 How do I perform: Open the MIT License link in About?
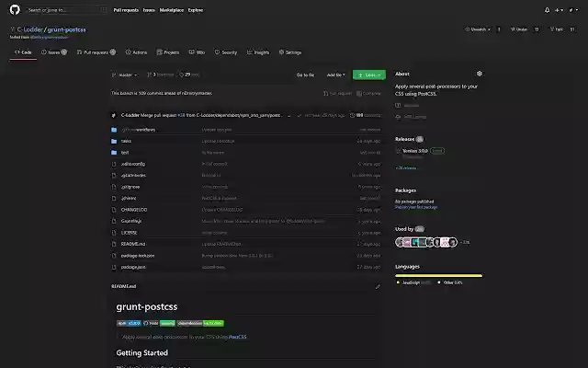(x=411, y=117)
